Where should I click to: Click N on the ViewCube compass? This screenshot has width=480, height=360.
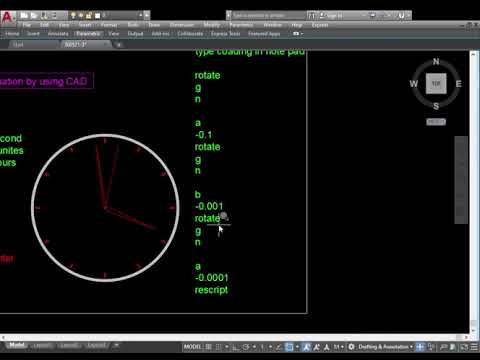(436, 61)
